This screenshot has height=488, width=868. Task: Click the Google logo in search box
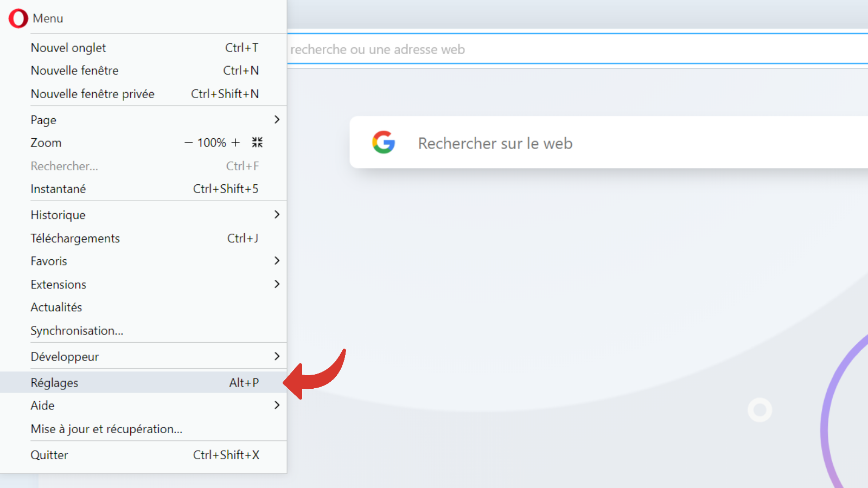tap(384, 143)
